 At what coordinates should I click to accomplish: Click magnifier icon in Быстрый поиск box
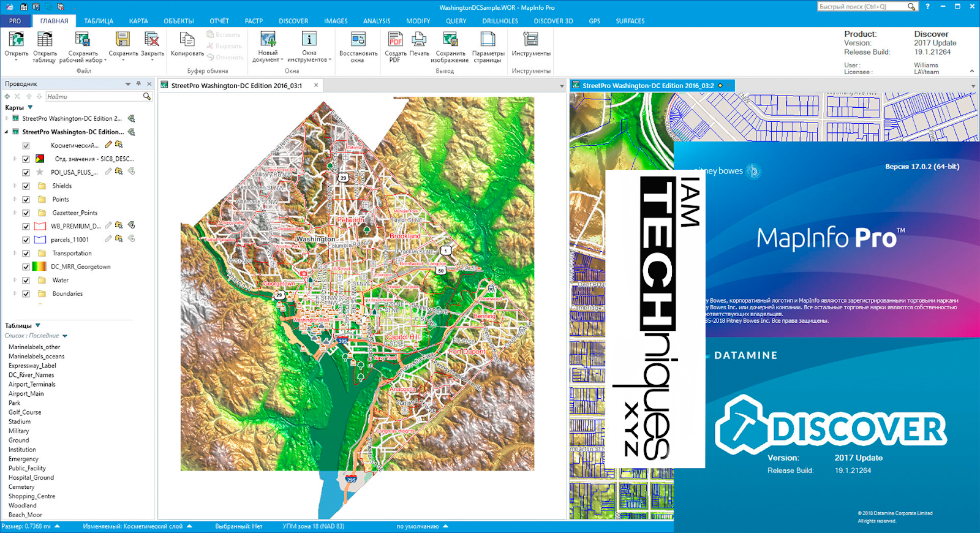tap(911, 7)
